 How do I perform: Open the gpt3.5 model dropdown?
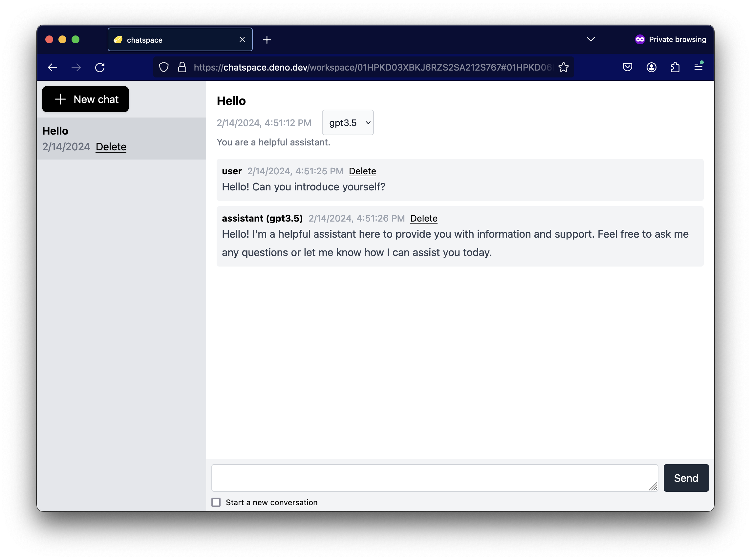click(x=347, y=122)
